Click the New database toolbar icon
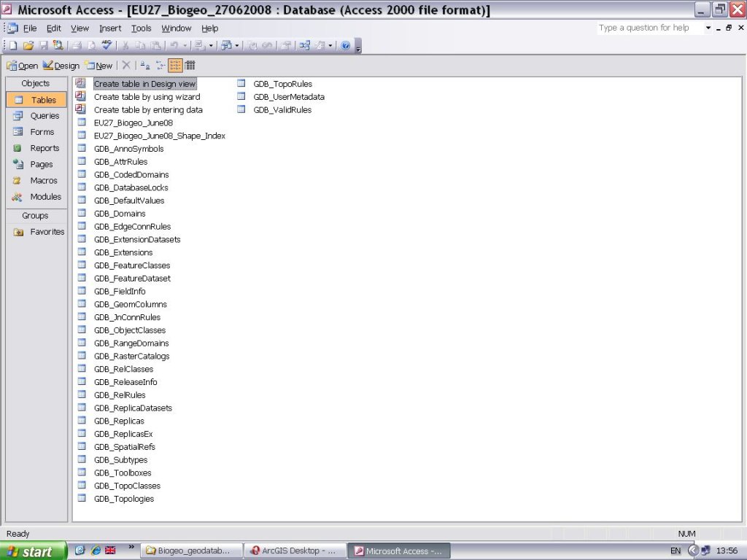 coord(13,45)
